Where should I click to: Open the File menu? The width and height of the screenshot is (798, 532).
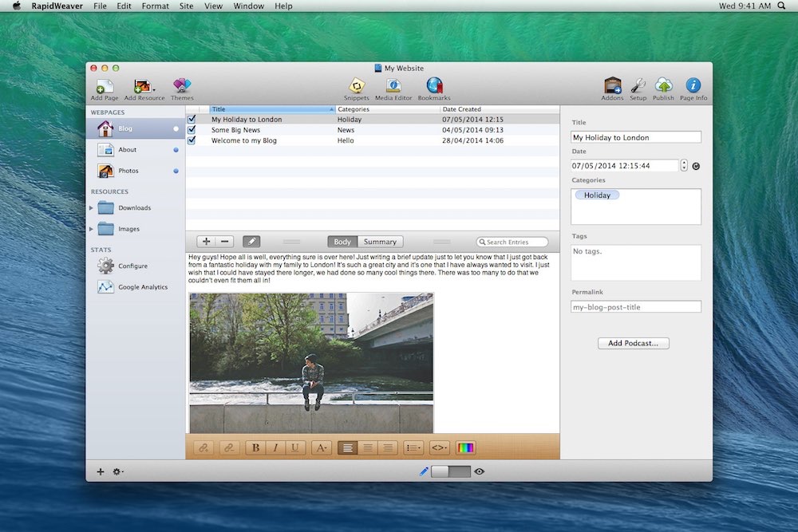pos(101,6)
